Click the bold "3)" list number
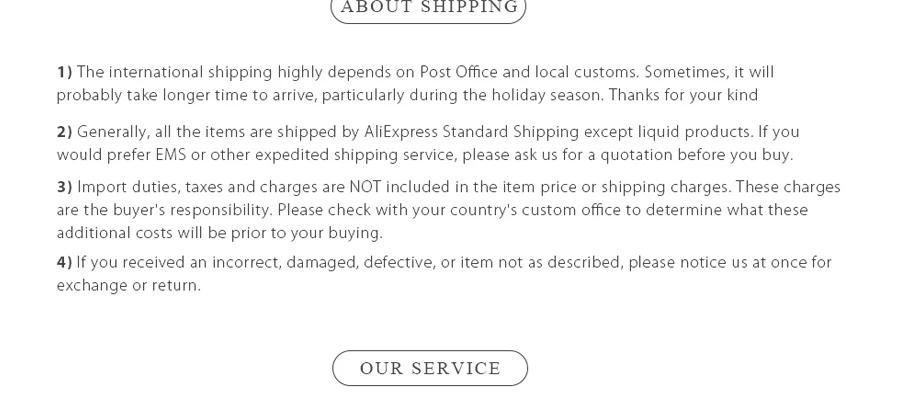Image resolution: width=900 pixels, height=412 pixels. (x=64, y=188)
